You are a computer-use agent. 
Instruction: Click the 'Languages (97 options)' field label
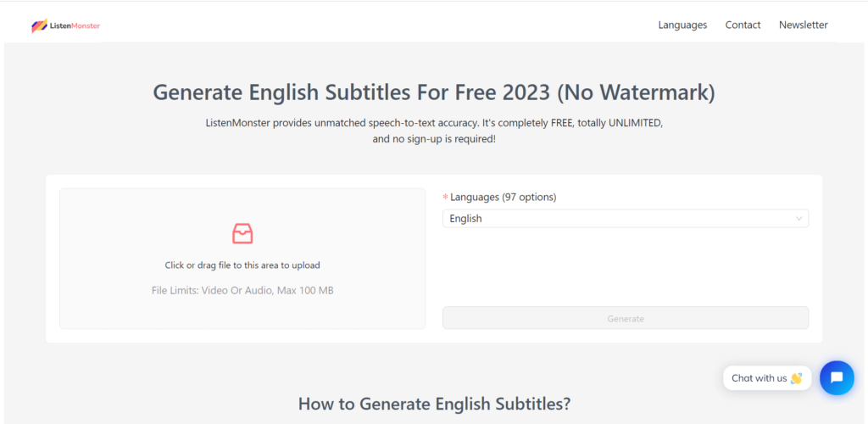pos(504,197)
